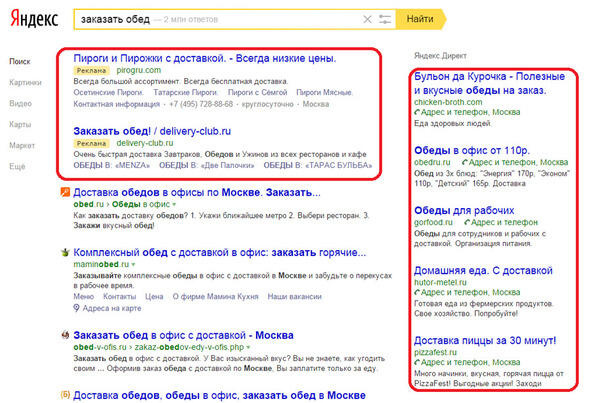
Task: Open the Осетинские Пироги sitelink
Action: pyautogui.click(x=108, y=92)
